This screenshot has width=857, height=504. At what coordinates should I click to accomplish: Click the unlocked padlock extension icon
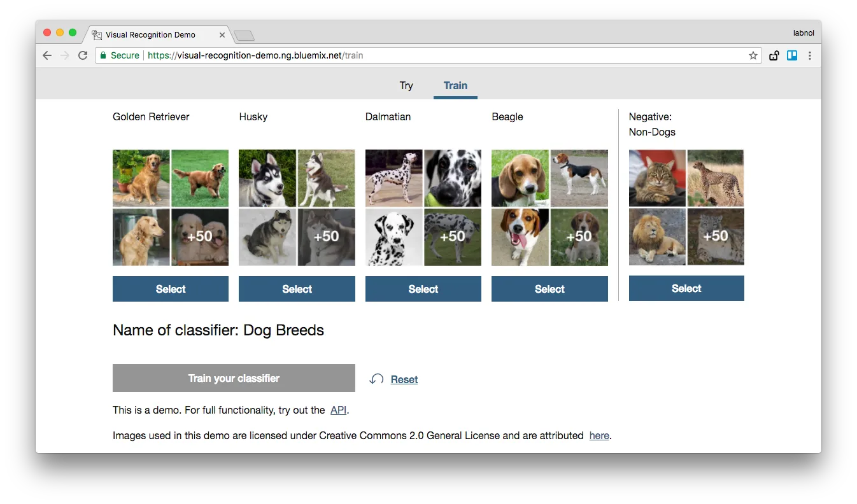[774, 55]
